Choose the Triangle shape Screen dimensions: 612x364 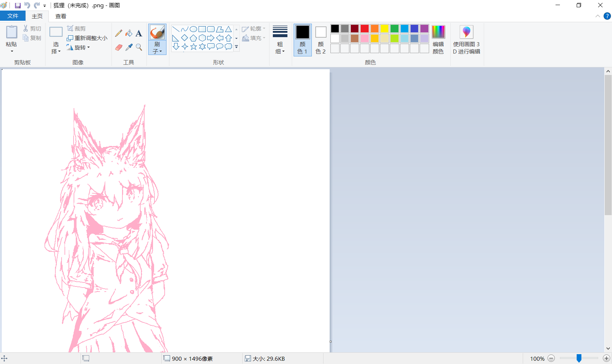tap(228, 29)
